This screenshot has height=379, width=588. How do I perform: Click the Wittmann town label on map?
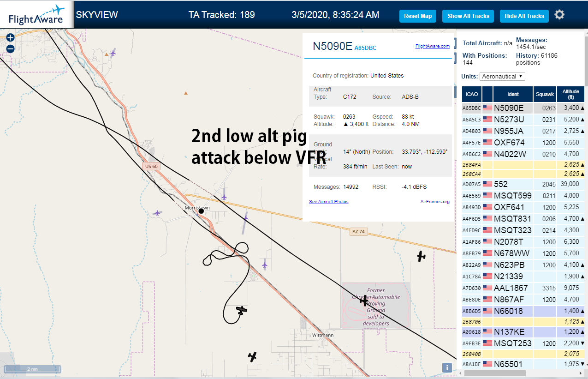click(323, 335)
